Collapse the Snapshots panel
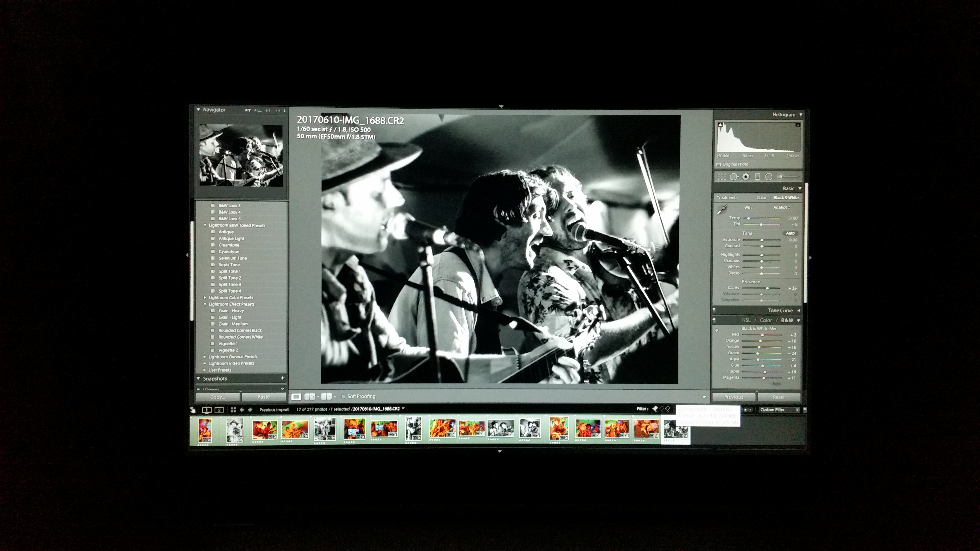The image size is (980, 551). [198, 378]
